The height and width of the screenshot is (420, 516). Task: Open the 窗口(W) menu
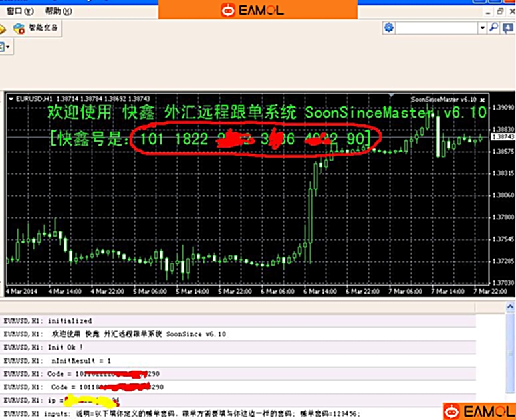(18, 11)
